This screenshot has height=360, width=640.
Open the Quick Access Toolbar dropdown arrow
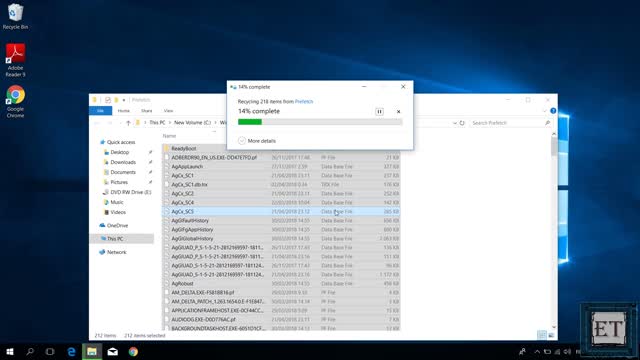[124, 100]
